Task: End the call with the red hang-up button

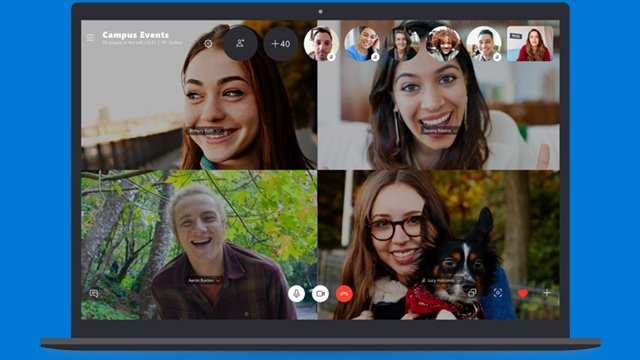Action: tap(344, 293)
